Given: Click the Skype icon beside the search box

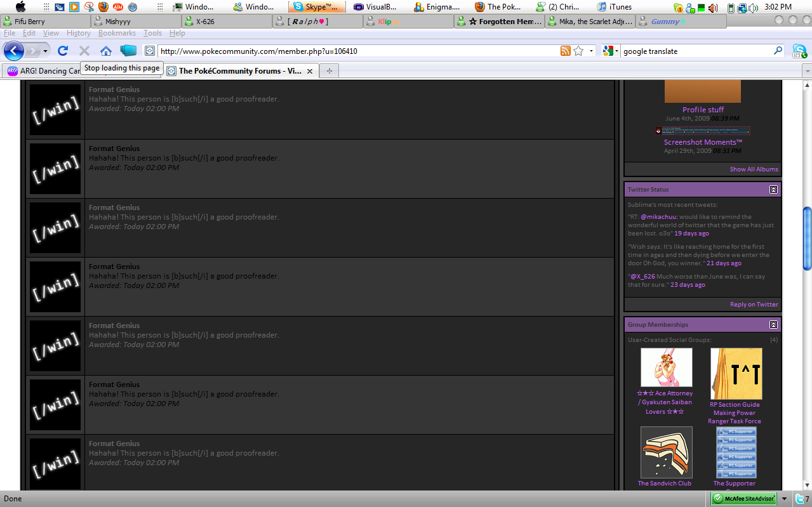Looking at the screenshot, I should [x=799, y=51].
